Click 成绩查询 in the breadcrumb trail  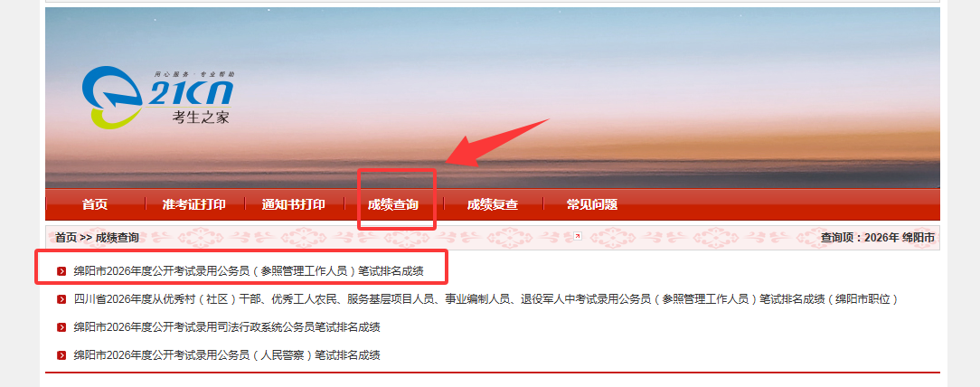pyautogui.click(x=117, y=238)
